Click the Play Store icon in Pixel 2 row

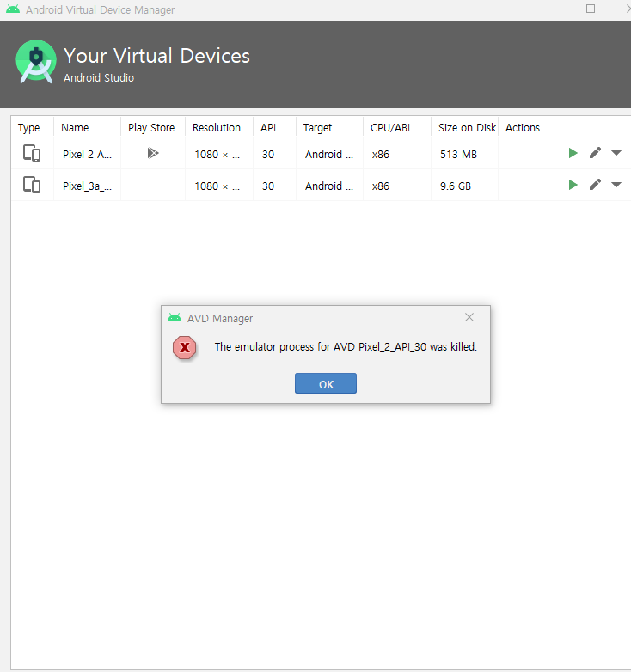[153, 153]
